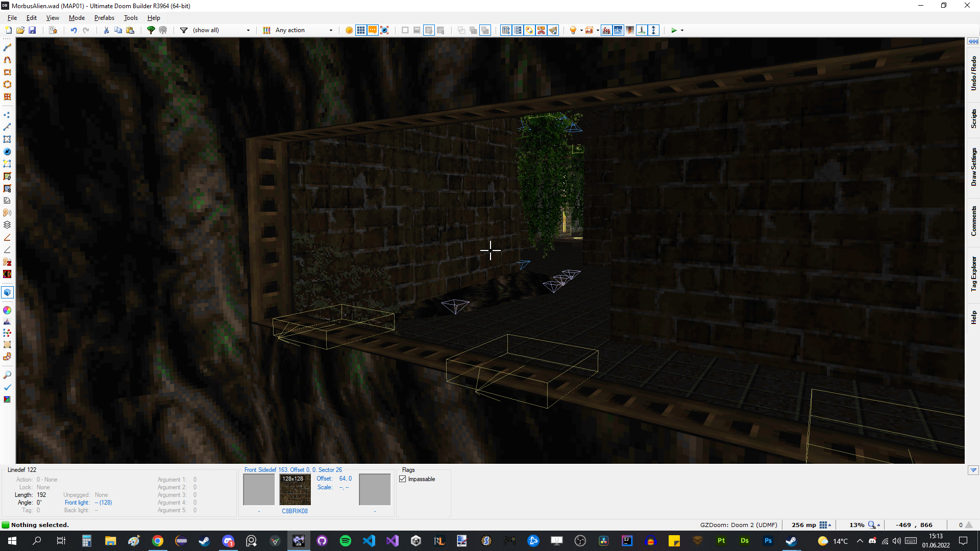Toggle the Impassable flag checkbox
The width and height of the screenshot is (980, 551).
403,479
